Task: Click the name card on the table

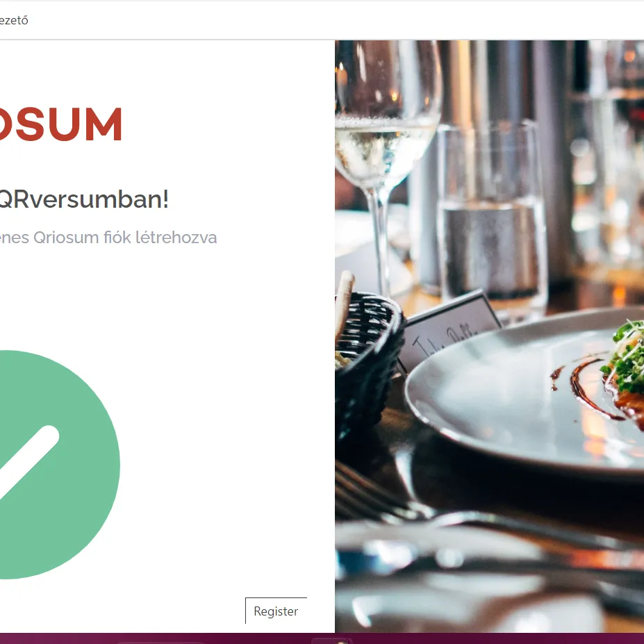Action: tap(449, 329)
